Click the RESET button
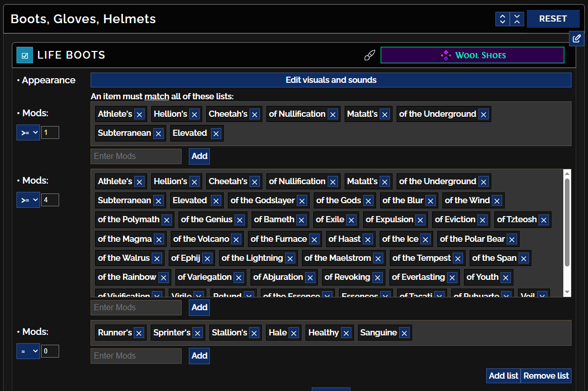 pyautogui.click(x=553, y=19)
